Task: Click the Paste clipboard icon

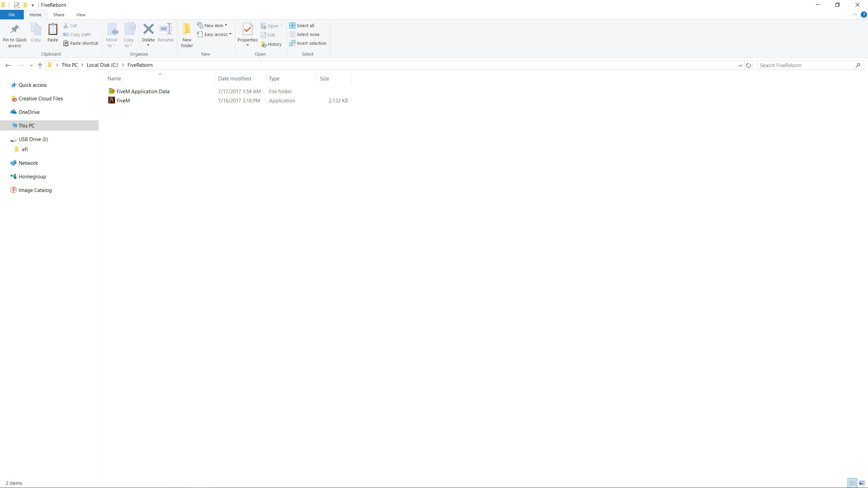Action: pyautogui.click(x=53, y=30)
